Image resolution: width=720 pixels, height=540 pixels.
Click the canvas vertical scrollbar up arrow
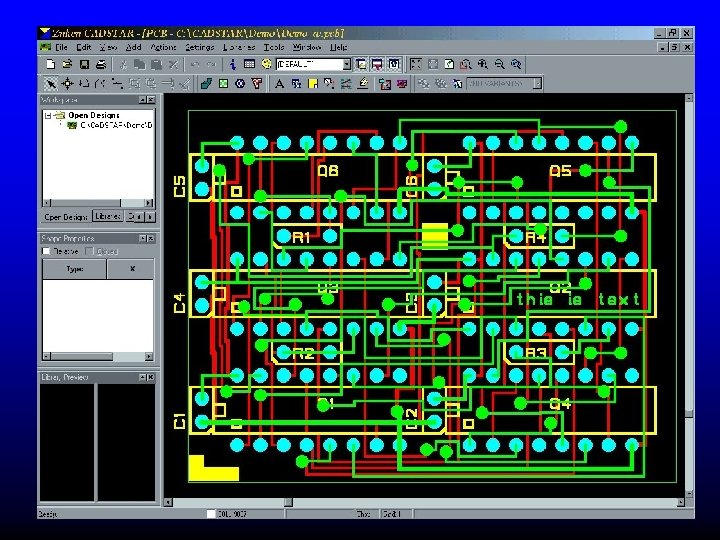pos(689,98)
